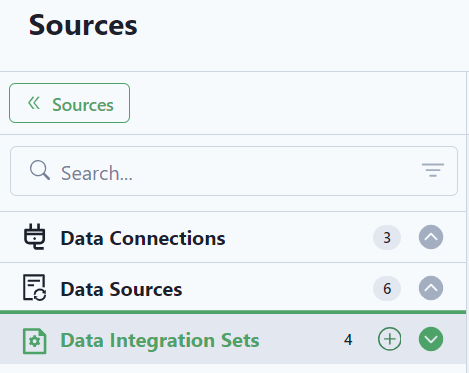469x373 pixels.
Task: Click the double-chevron collapse icon
Action: pos(34,103)
